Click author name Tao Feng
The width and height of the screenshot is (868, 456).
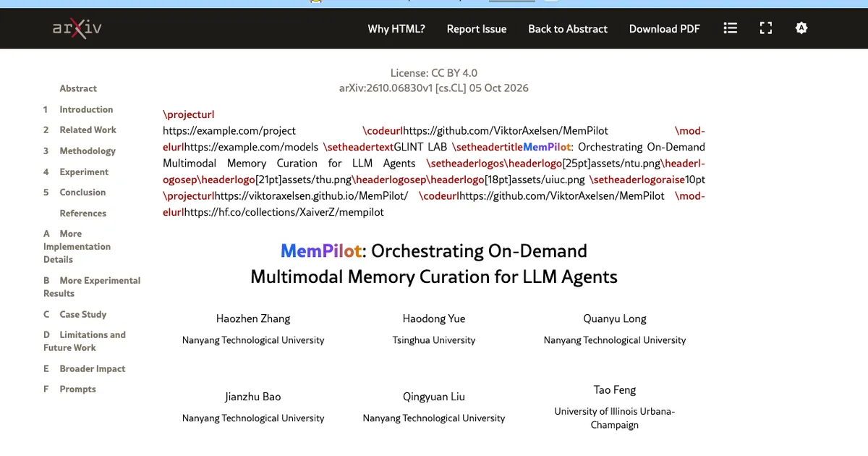click(x=615, y=389)
